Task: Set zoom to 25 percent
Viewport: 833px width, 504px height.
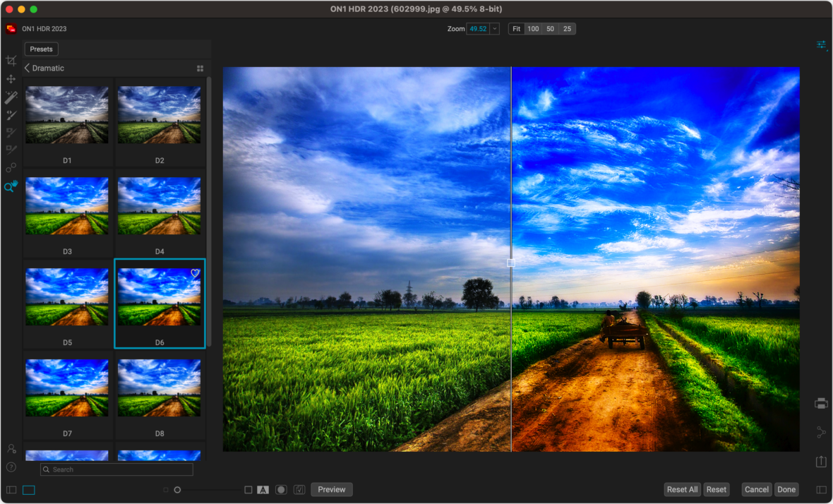Action: click(x=568, y=29)
